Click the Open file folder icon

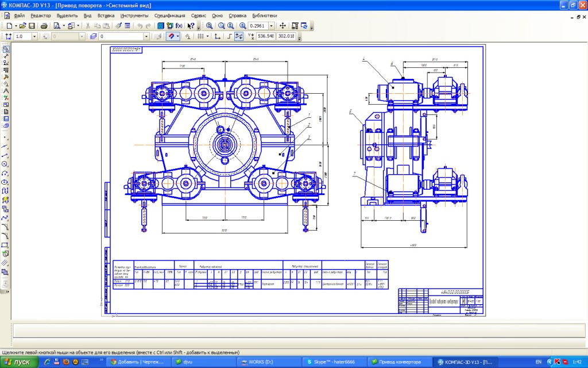coord(22,26)
